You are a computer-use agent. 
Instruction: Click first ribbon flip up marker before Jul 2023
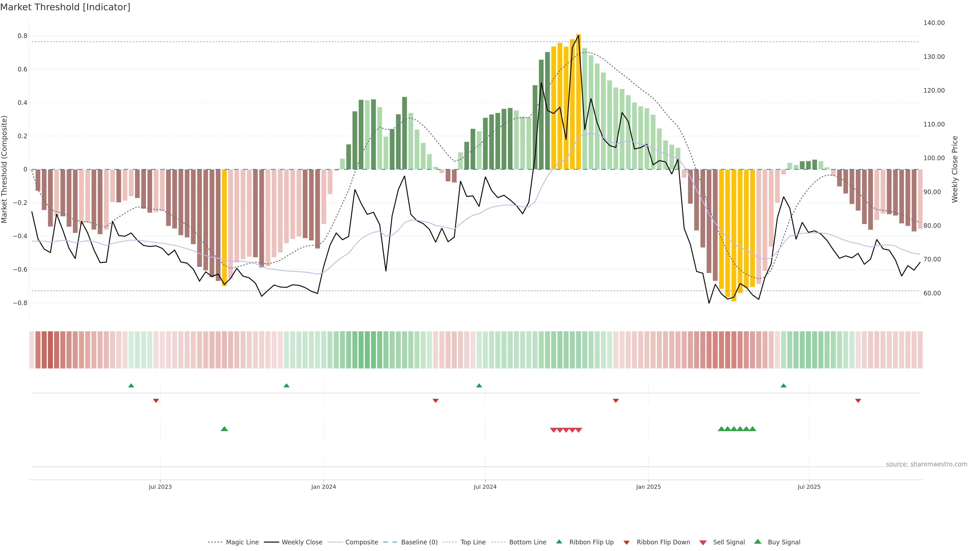point(131,386)
